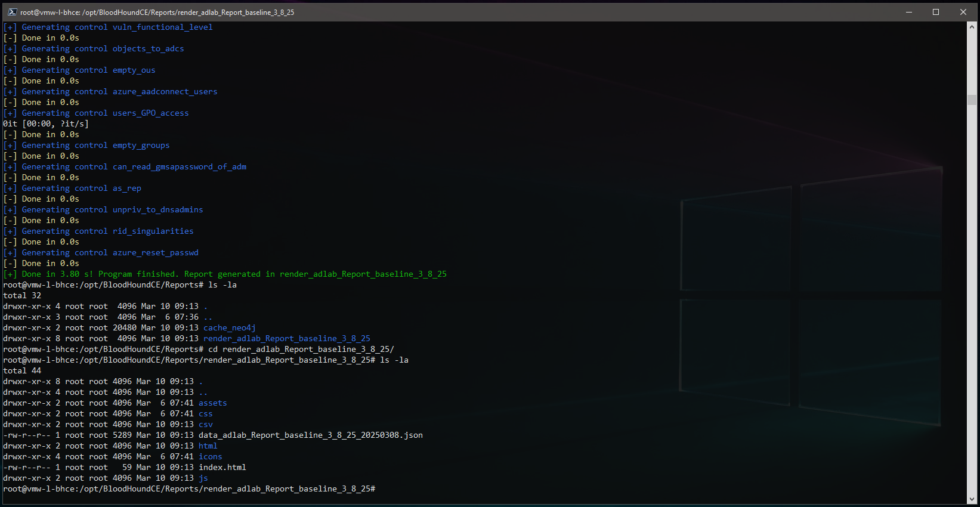Viewport: 980px width, 507px height.
Task: Click the assets directory entry
Action: click(212, 403)
